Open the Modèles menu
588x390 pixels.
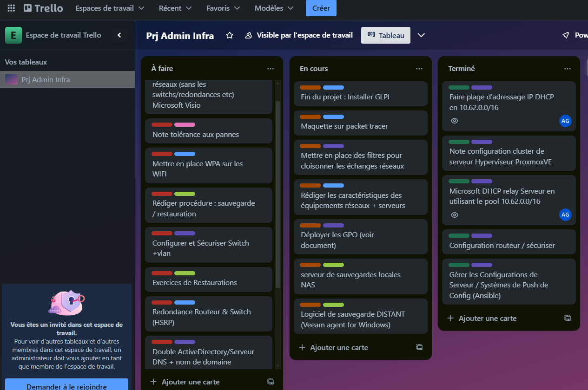pyautogui.click(x=274, y=8)
